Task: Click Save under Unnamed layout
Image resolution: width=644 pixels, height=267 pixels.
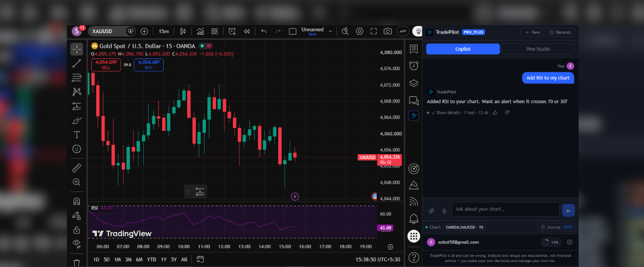Action: pos(312,34)
